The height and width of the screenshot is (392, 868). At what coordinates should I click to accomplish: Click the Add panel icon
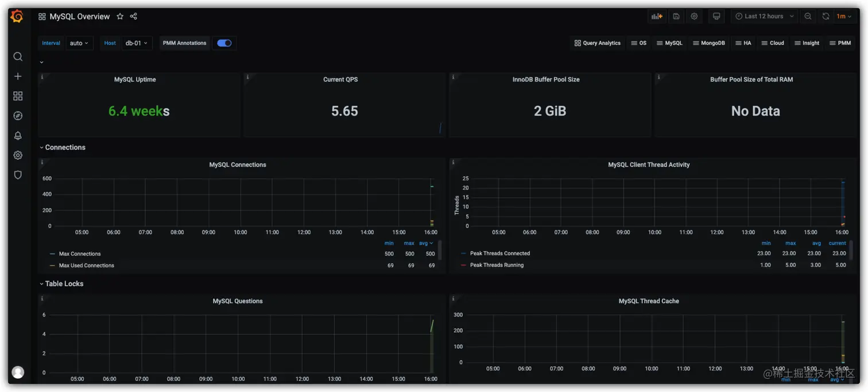[657, 16]
